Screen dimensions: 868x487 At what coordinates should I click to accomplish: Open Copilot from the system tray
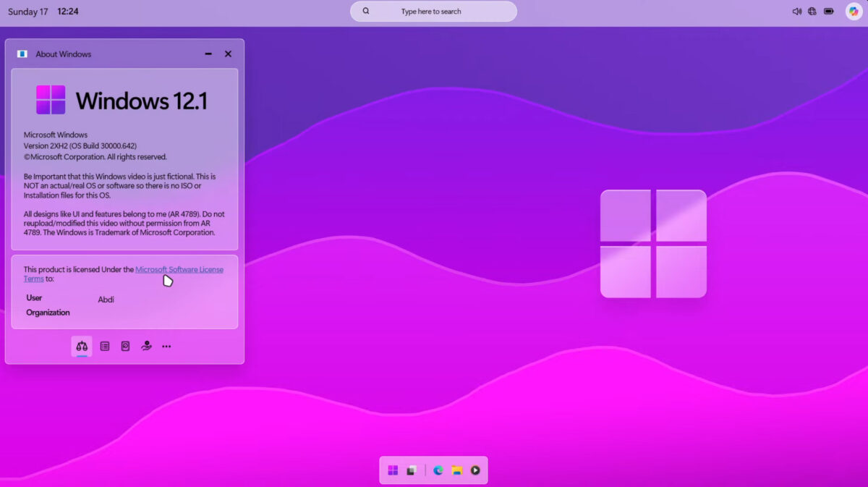click(854, 11)
